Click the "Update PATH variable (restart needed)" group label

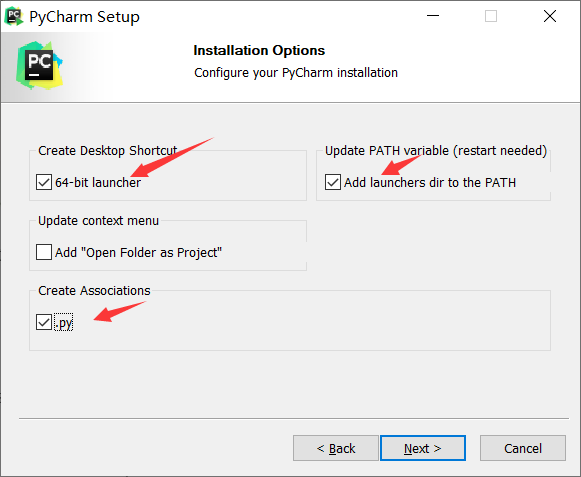[436, 150]
